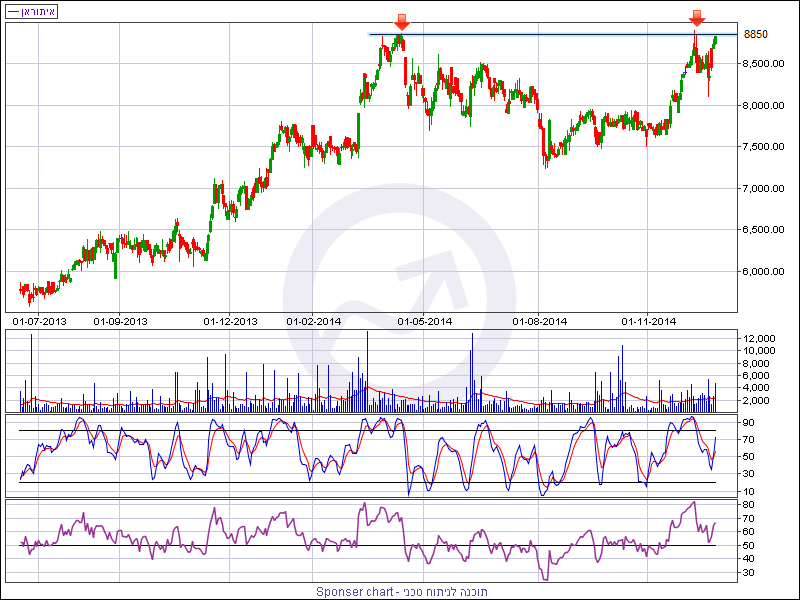Select the 12,000 volume axis label
The height and width of the screenshot is (600, 800).
[759, 339]
